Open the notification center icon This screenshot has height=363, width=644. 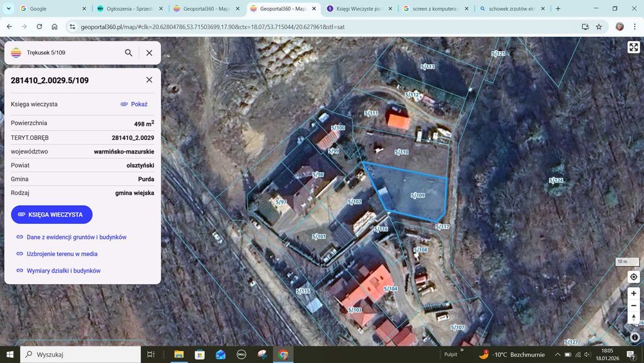pos(631,355)
